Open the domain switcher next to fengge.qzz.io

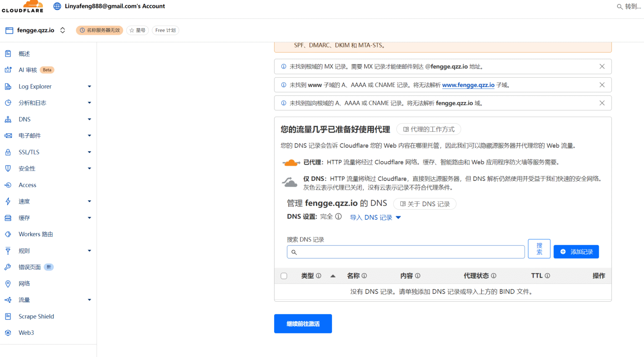pyautogui.click(x=62, y=30)
